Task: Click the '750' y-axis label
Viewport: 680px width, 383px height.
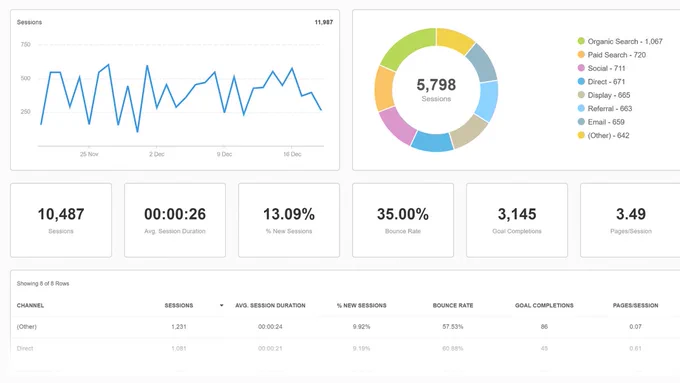Action: 26,44
